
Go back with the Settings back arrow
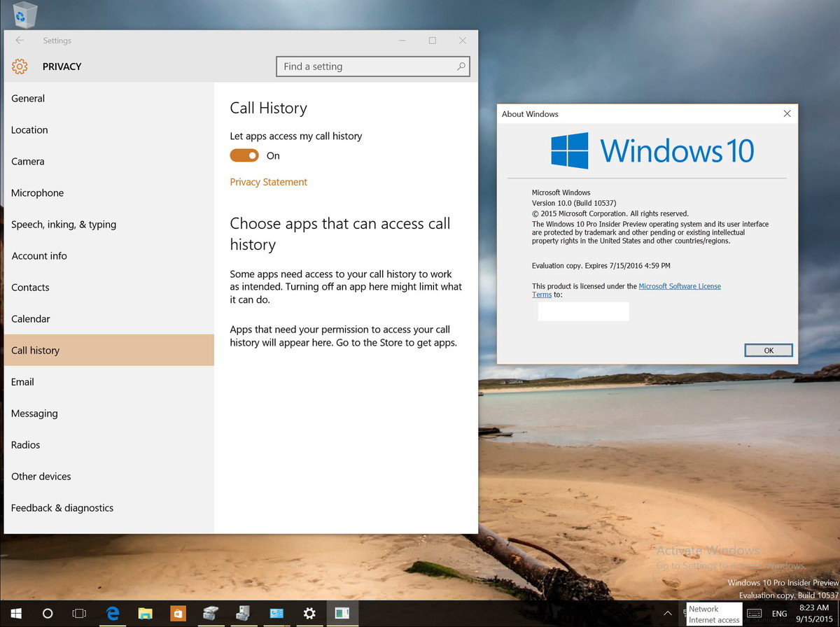pos(20,41)
